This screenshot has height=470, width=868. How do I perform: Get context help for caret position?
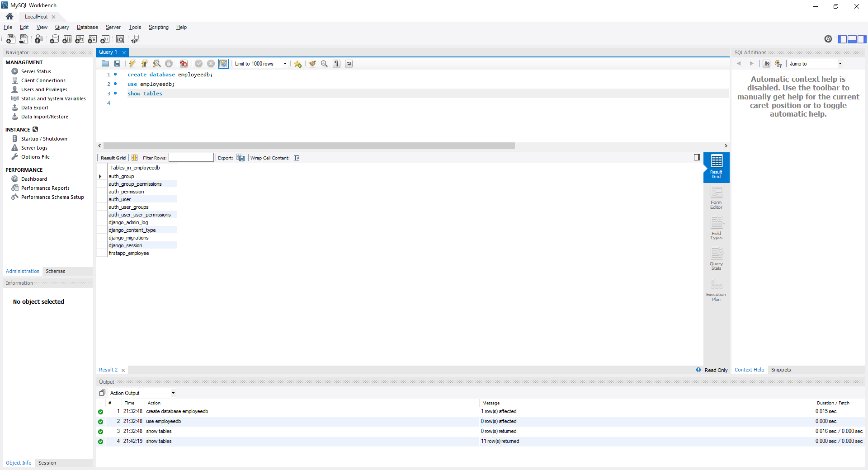point(767,64)
